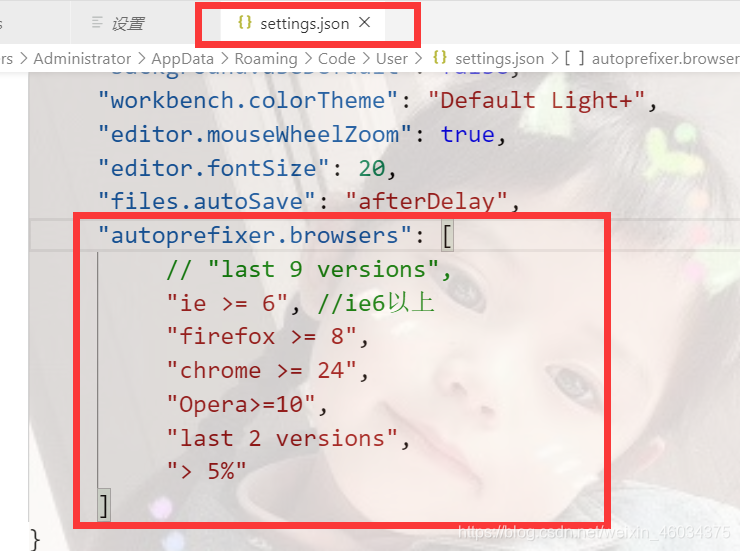Click the opening bracket after autoprefixer.browsers
The height and width of the screenshot is (551, 740).
447,236
